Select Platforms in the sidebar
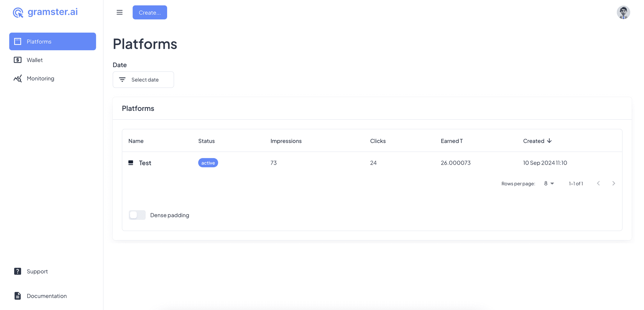 [x=53, y=41]
